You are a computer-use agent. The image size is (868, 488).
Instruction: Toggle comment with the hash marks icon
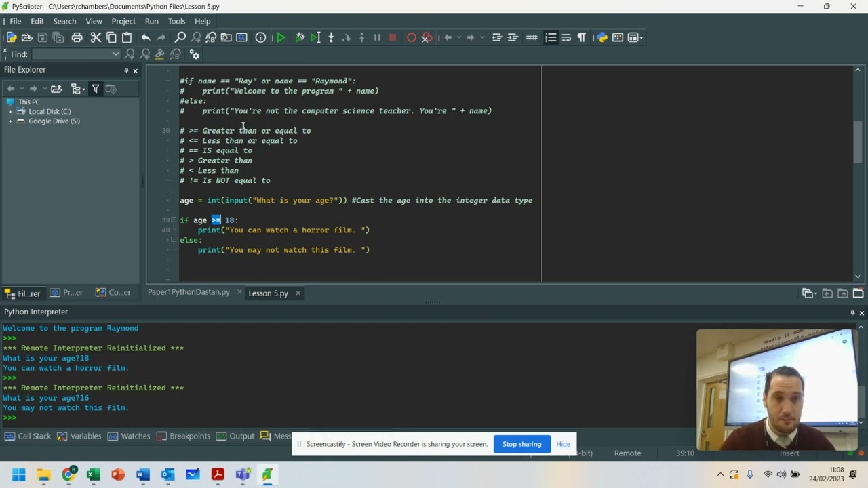click(x=532, y=37)
